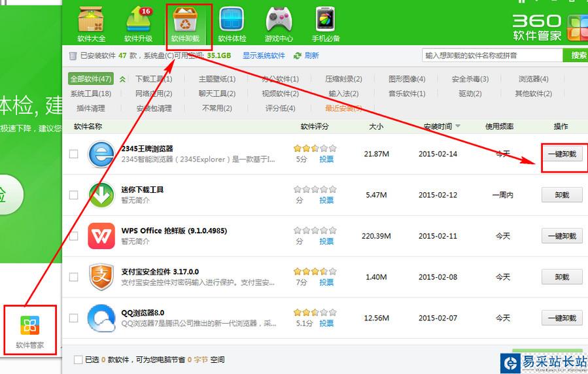
Task: Show 评分低(4) software
Action: (280, 109)
